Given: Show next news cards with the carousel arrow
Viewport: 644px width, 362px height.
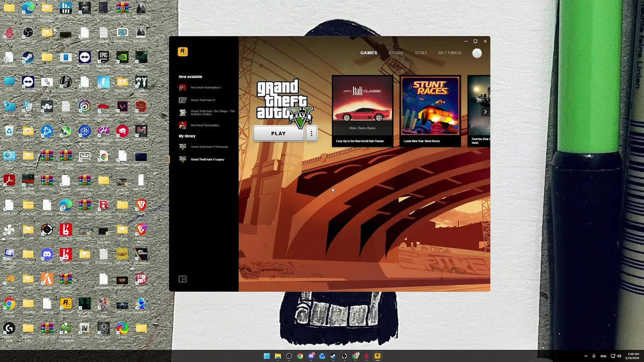Looking at the screenshot, I should point(485,112).
